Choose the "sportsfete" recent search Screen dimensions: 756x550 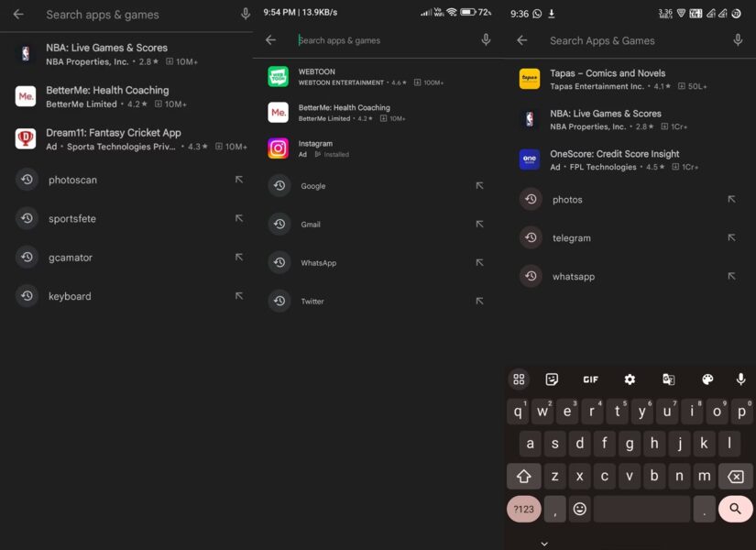(x=126, y=218)
